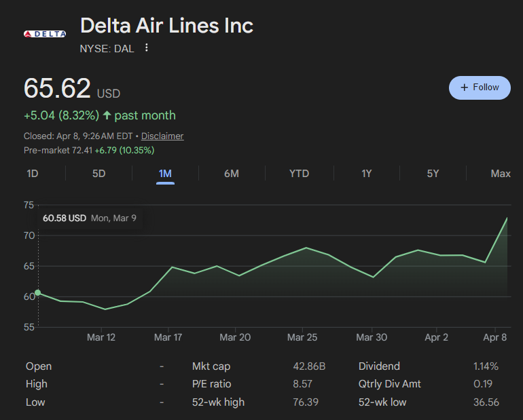Select the 1M time range tab

(165, 174)
